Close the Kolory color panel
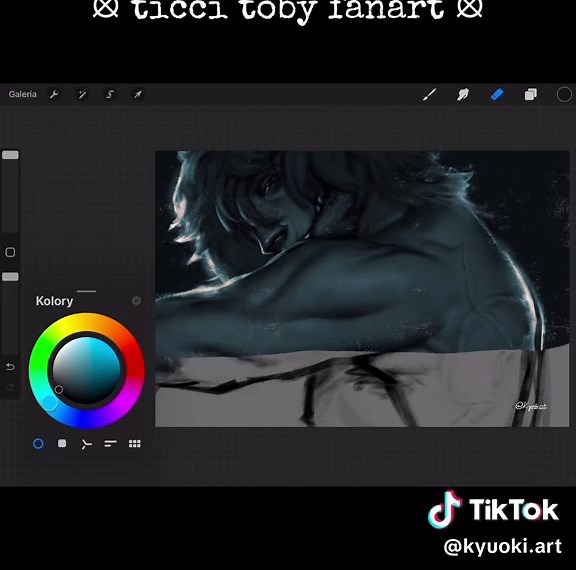The image size is (576, 570). pyautogui.click(x=136, y=301)
